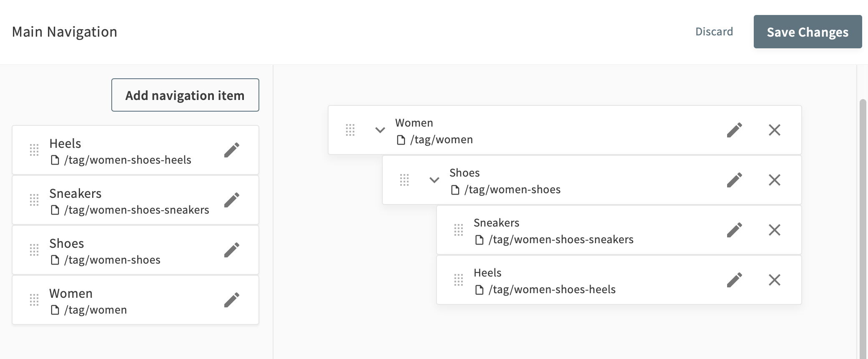This screenshot has width=868, height=359.
Task: Discard navigation changes
Action: [714, 32]
